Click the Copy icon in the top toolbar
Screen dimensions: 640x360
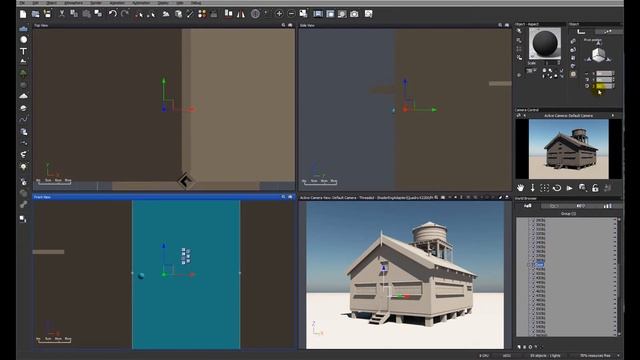tap(74, 14)
